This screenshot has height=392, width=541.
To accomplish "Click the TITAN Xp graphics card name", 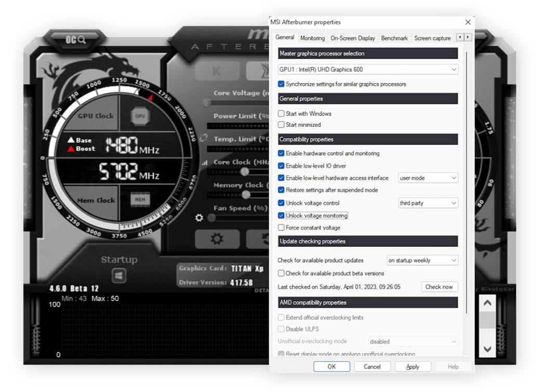I will click(247, 269).
